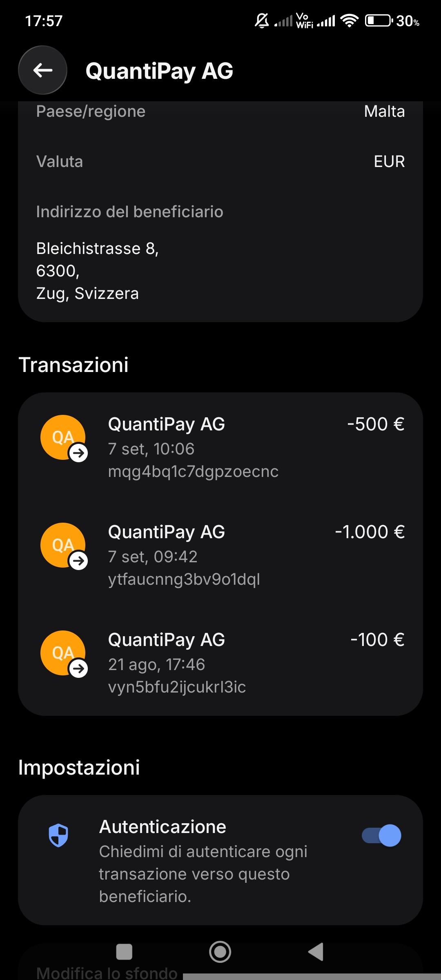Viewport: 441px width, 980px height.
Task: Tap the QA avatar of the 09:42 transaction
Action: 63,546
